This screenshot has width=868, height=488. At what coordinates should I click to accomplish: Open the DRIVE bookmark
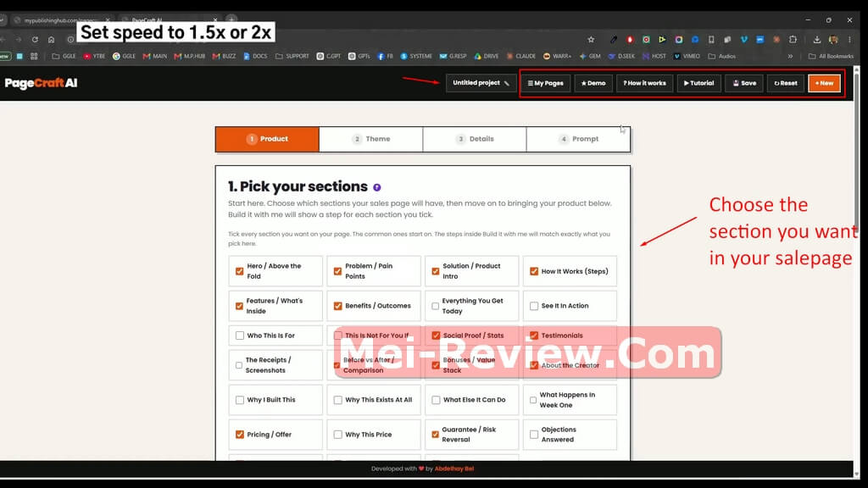click(x=486, y=56)
